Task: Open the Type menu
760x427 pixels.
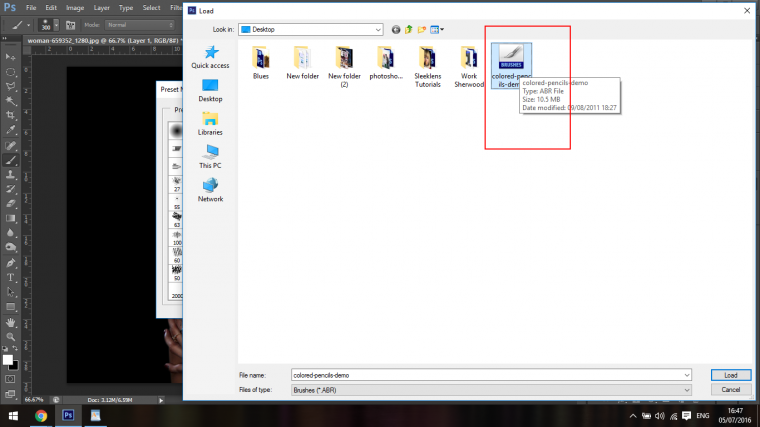Action: pyautogui.click(x=126, y=8)
